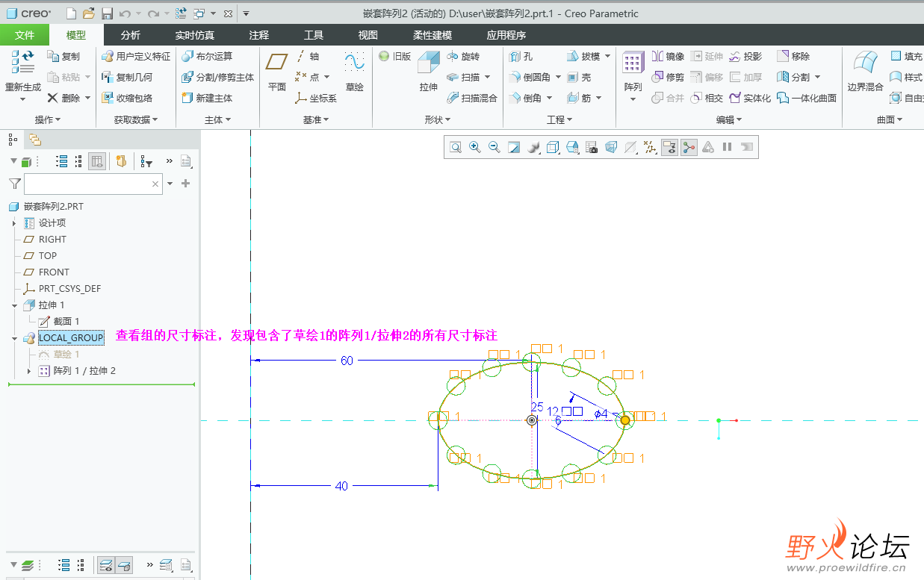Switch to the 注释 (Annotate) tab
Screen dimensions: 924x580
(258, 35)
